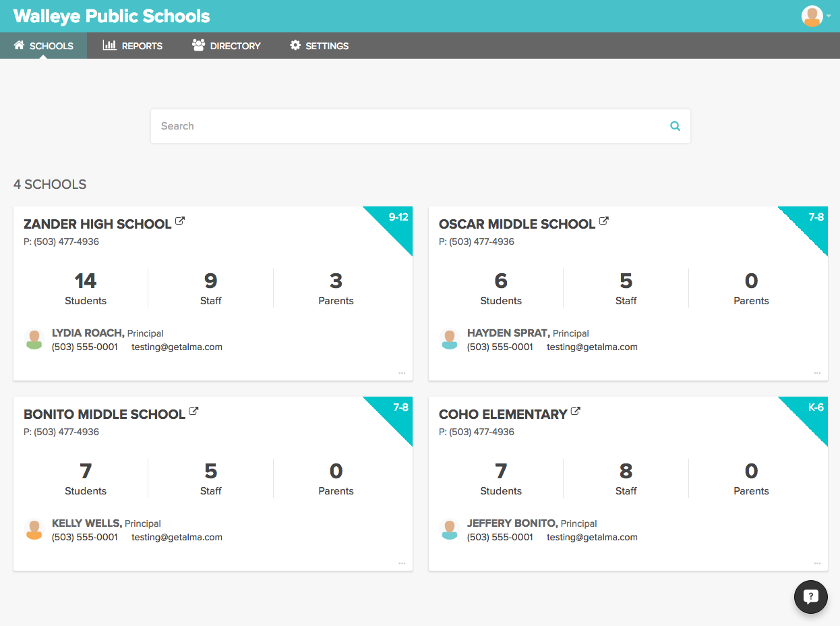The width and height of the screenshot is (840, 626).
Task: Go to the Reports tab
Action: tap(133, 46)
